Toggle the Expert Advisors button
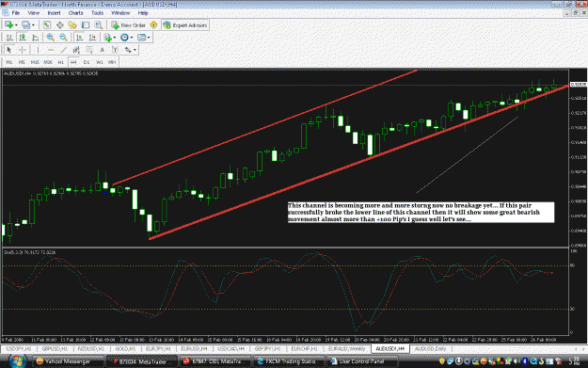The image size is (588, 368). click(x=185, y=25)
